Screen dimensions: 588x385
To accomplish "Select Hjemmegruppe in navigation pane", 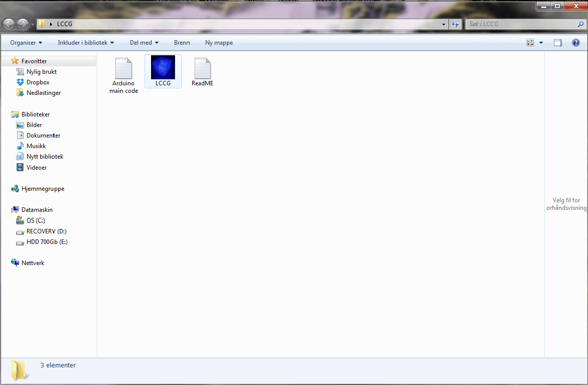I will coord(38,189).
